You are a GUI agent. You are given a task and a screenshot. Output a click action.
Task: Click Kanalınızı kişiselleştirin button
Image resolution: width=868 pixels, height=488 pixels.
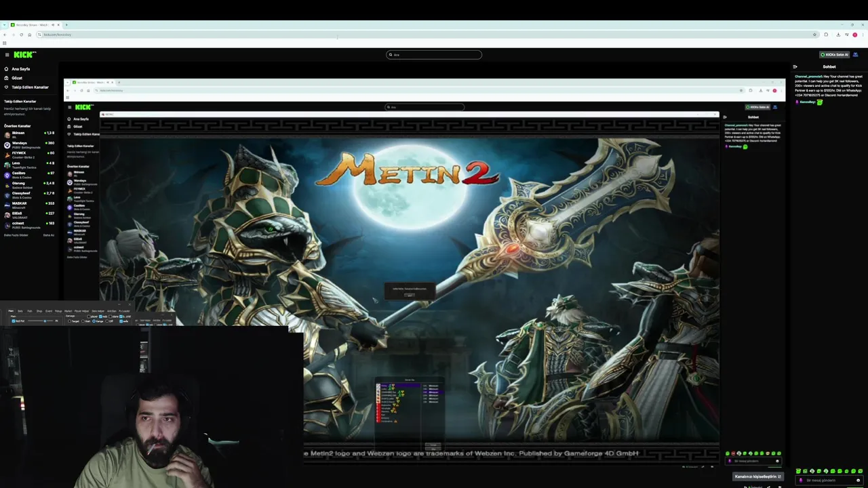point(758,476)
